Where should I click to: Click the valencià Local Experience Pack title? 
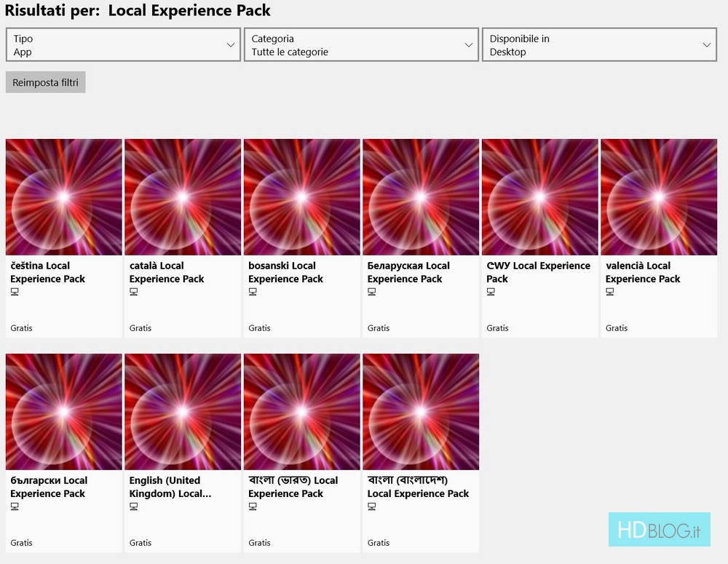coord(643,272)
